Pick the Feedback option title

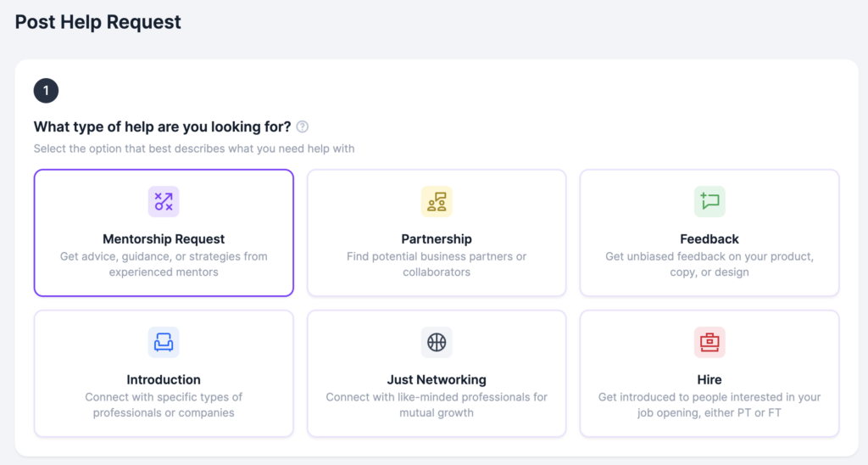[709, 239]
